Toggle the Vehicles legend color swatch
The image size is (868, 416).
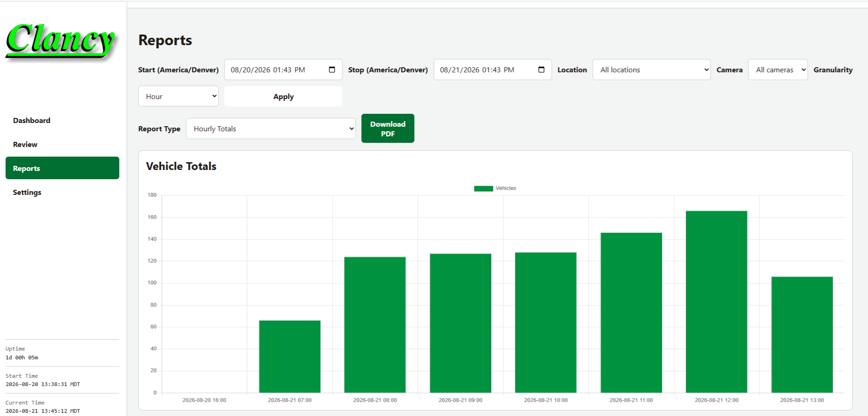pyautogui.click(x=483, y=188)
